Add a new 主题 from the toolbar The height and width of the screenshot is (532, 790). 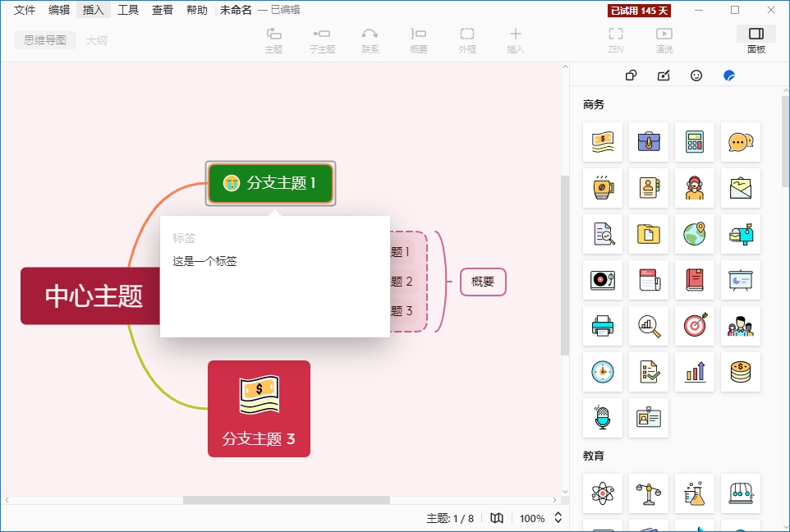click(273, 40)
